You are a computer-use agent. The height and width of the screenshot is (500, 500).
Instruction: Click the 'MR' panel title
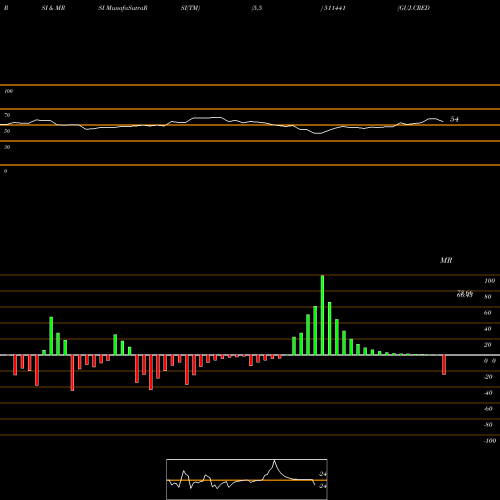coord(446,260)
